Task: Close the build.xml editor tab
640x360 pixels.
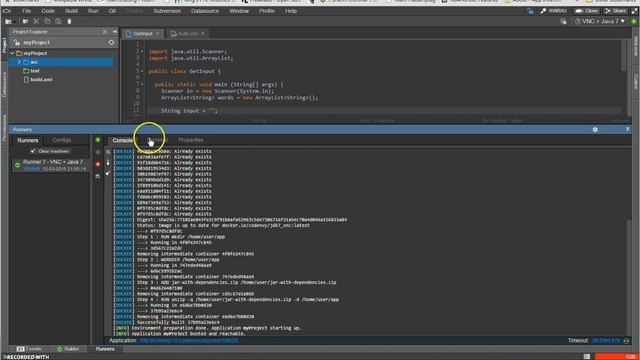Action: pyautogui.click(x=202, y=33)
